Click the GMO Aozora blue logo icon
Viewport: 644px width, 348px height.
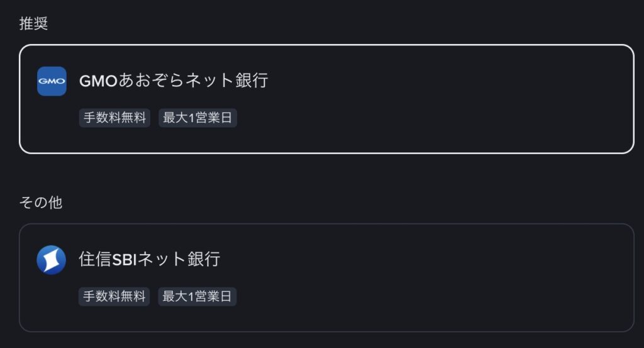[52, 81]
